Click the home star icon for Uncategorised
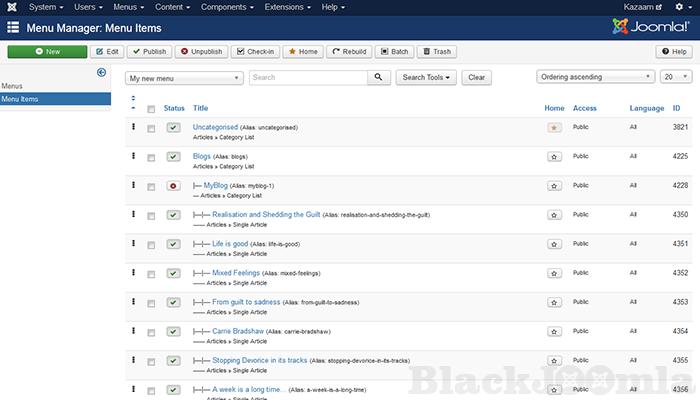Image resolution: width=700 pixels, height=400 pixels. point(553,128)
